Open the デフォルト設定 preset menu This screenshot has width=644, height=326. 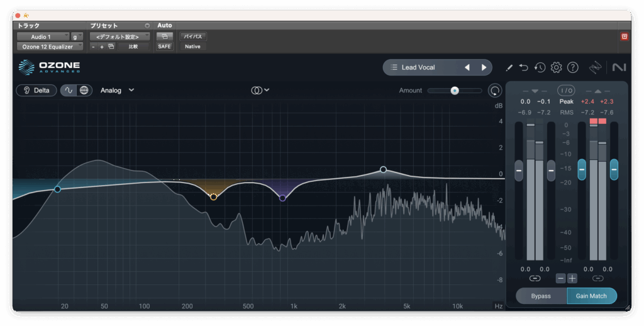pos(119,37)
